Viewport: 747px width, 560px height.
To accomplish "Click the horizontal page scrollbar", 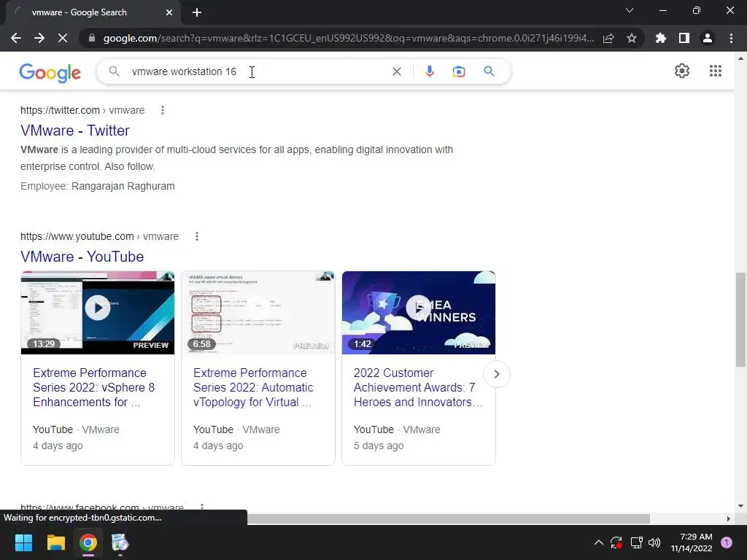I will pos(449,518).
